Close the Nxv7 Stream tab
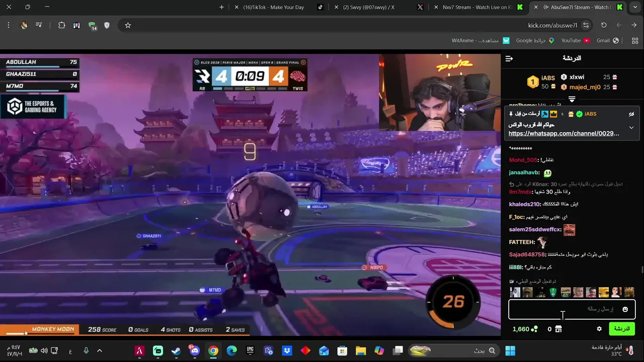Image resolution: width=644 pixels, height=362 pixels. 435,7
